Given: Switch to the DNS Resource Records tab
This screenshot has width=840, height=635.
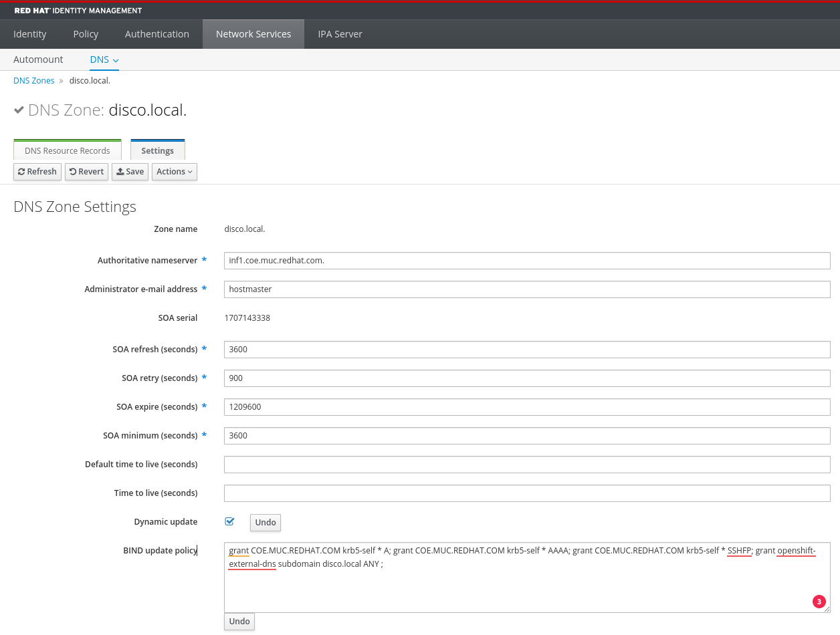Looking at the screenshot, I should pos(67,150).
